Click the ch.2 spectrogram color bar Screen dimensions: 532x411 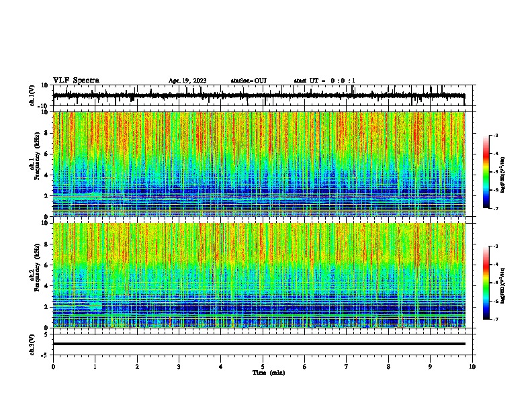click(x=486, y=283)
